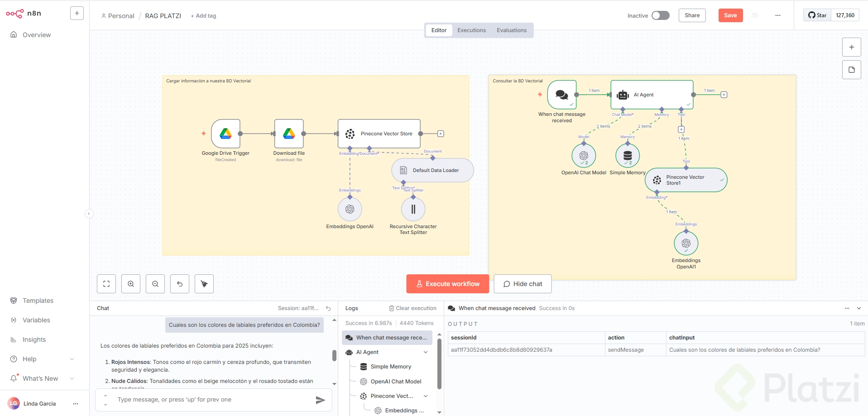The height and width of the screenshot is (416, 868).
Task: Select the AI Agent node on canvas
Action: tap(652, 95)
